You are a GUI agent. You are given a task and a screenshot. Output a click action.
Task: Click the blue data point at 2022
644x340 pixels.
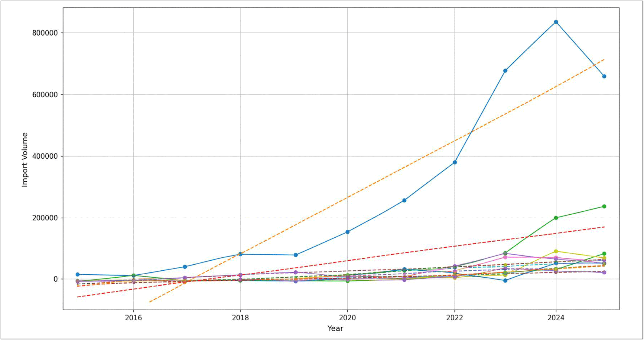pyautogui.click(x=455, y=162)
